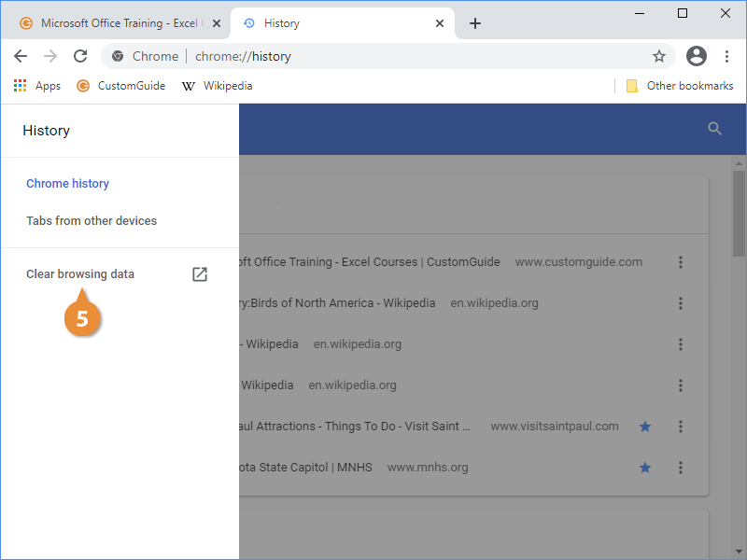This screenshot has width=747, height=560.
Task: Open more actions for the visitsaintpaul.com entry
Action: [x=681, y=427]
